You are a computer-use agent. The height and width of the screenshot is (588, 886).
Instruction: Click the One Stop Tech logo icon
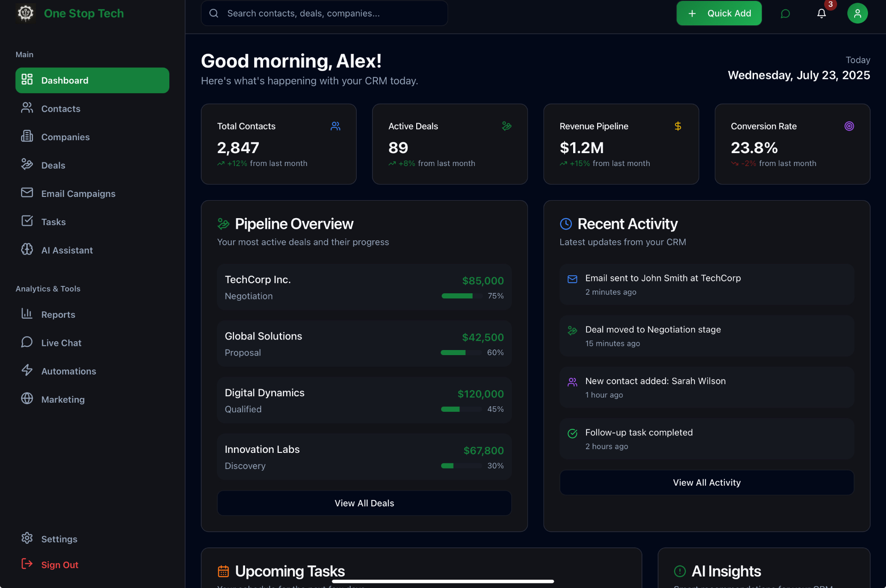(x=26, y=13)
